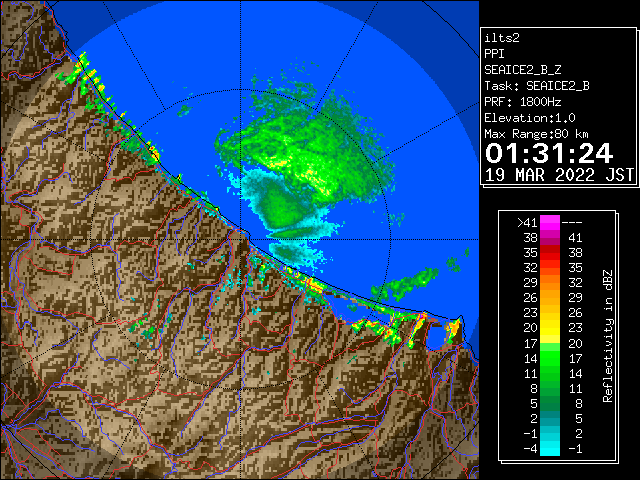Screen dimensions: 640x480
Task: Pick the bright green swatch for 14 to 17 dBZ
Action: click(x=550, y=358)
